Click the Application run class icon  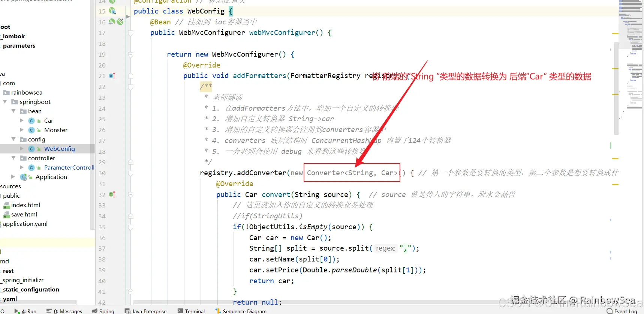tap(24, 177)
